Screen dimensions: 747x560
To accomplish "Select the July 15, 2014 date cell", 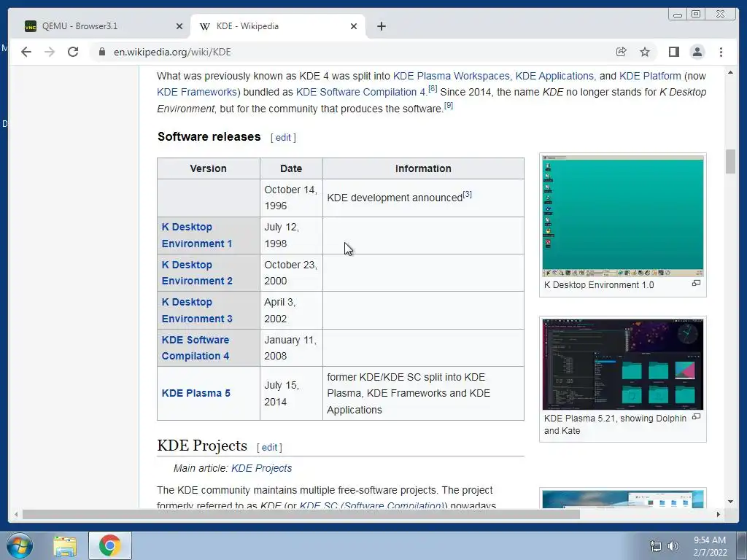I will click(x=291, y=393).
